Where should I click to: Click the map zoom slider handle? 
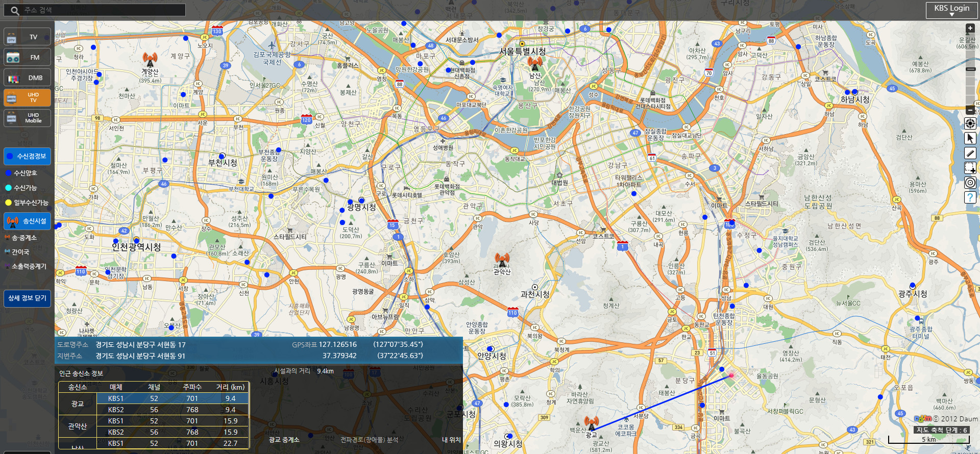tap(971, 69)
